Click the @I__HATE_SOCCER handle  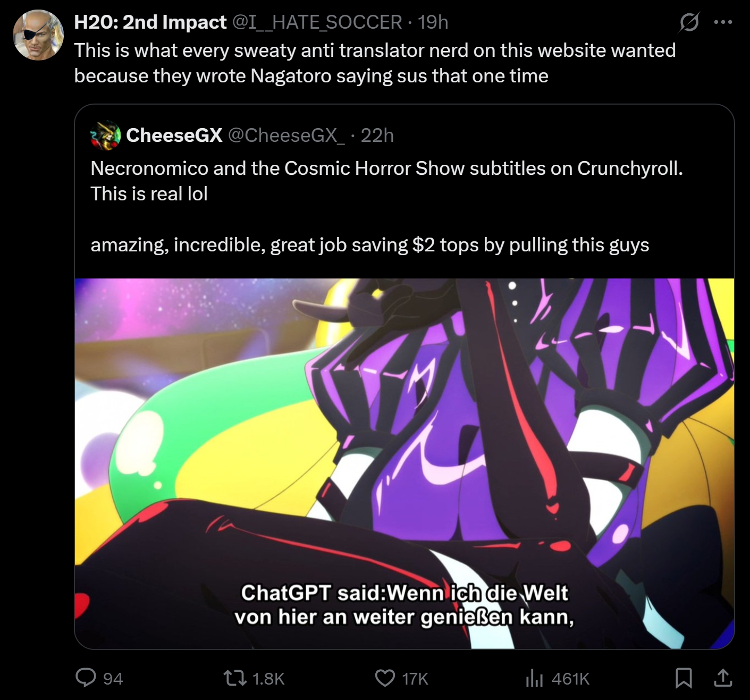click(x=317, y=22)
